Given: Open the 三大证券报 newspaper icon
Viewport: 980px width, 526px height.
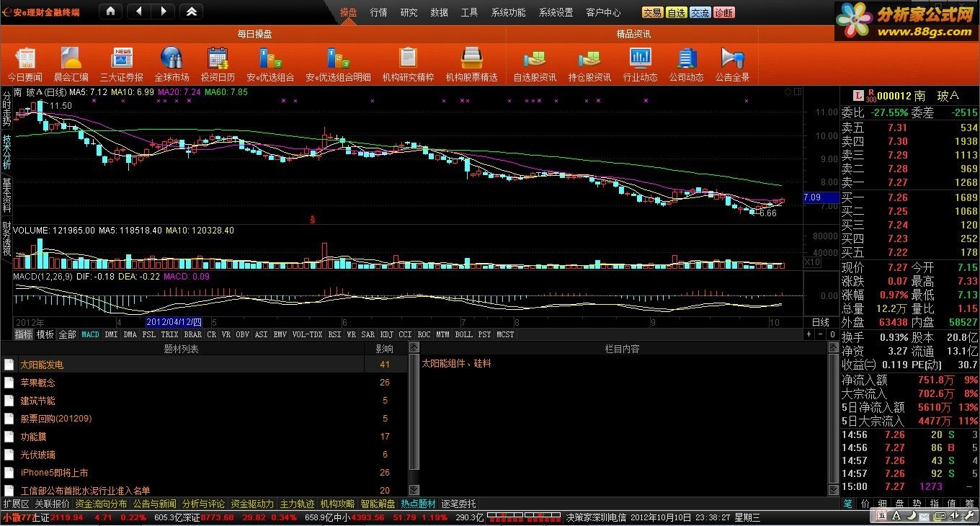Looking at the screenshot, I should (122, 59).
